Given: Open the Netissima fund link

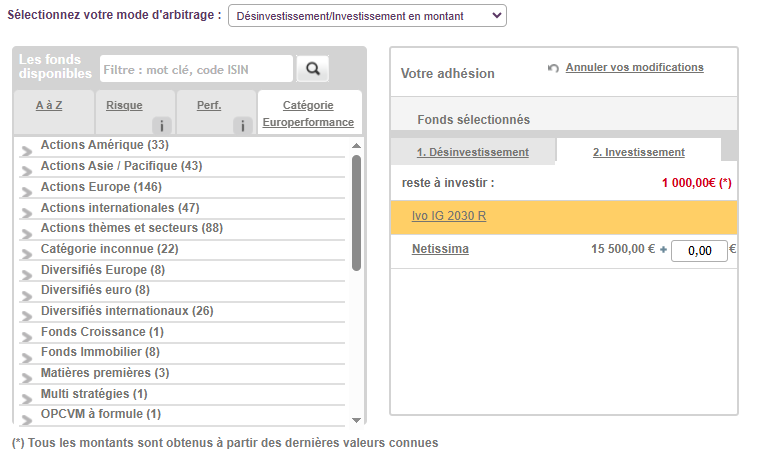Looking at the screenshot, I should 440,249.
